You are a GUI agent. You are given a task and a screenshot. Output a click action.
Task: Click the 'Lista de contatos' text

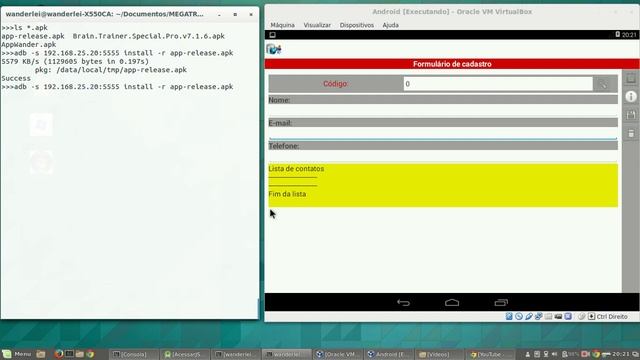pos(296,169)
